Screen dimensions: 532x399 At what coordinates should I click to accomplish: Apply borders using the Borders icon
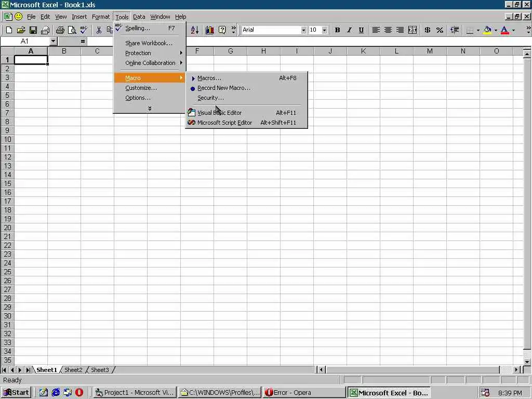(470, 30)
